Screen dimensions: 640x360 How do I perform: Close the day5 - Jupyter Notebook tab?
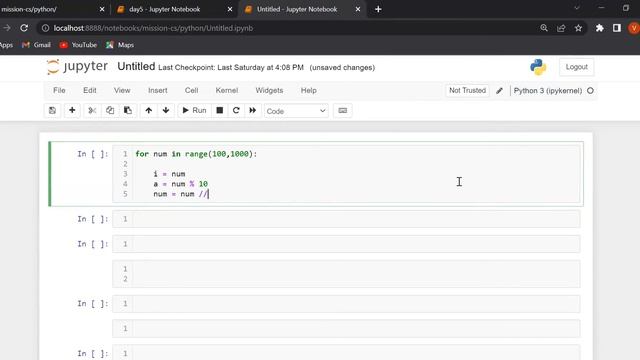tap(230, 9)
